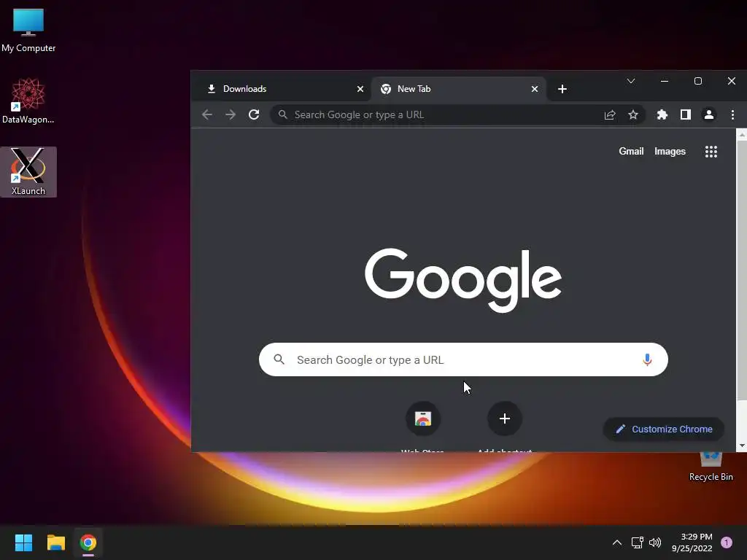
Task: Open File Explorer from the taskbar
Action: (x=55, y=542)
